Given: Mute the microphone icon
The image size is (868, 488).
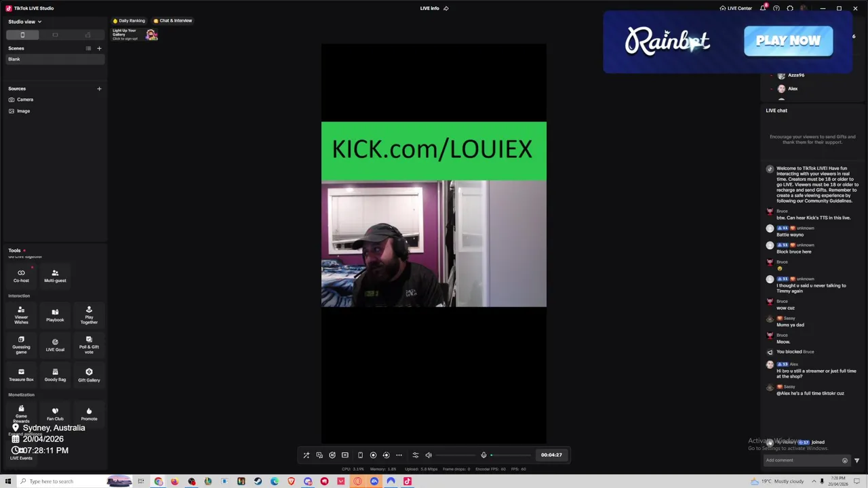Looking at the screenshot, I should point(484,455).
